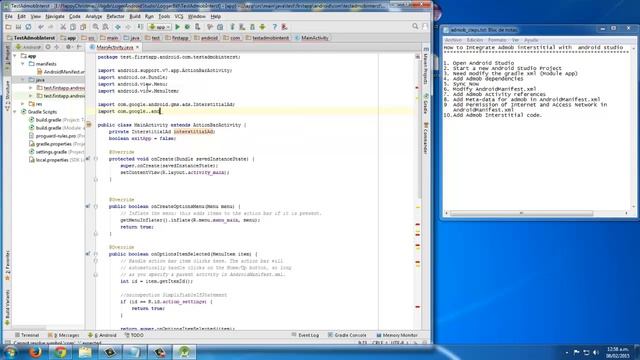Click the Find magnifier icon
This screenshot has height=360, width=640.
pyautogui.click(x=96, y=27)
